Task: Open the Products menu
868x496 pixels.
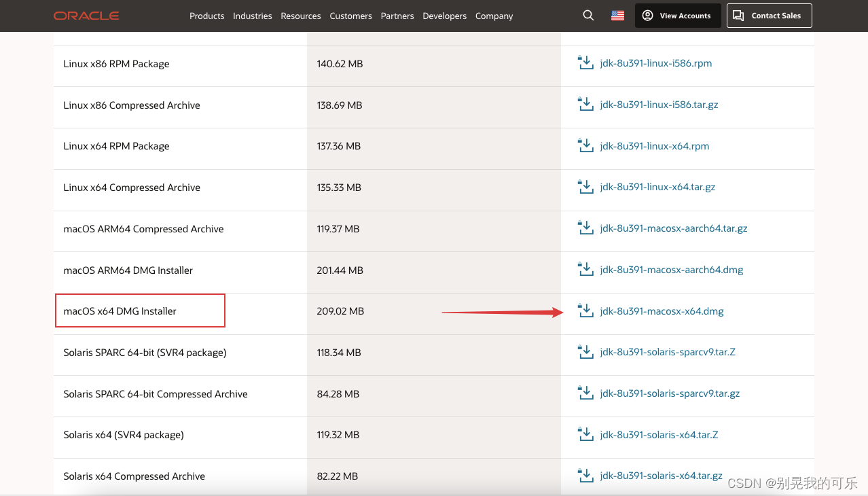Action: (x=206, y=16)
